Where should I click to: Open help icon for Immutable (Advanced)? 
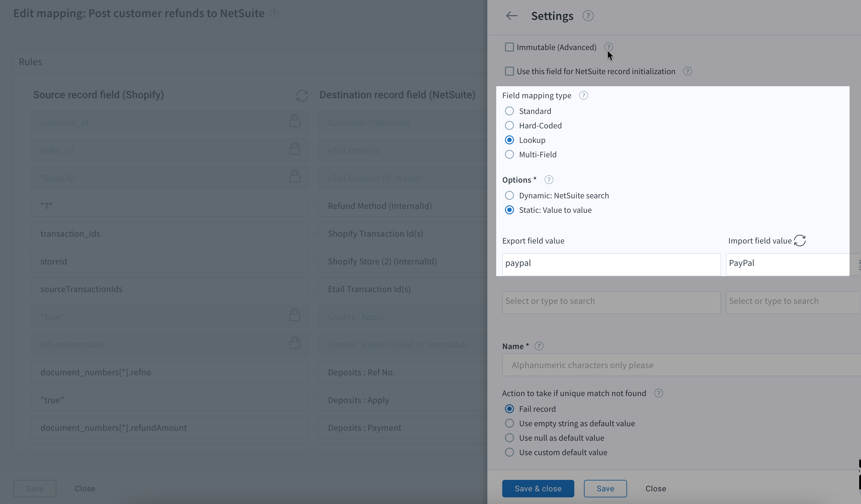point(608,47)
